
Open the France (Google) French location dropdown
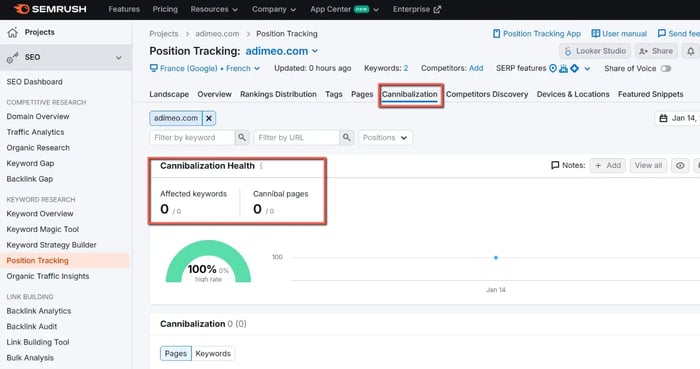(x=205, y=68)
